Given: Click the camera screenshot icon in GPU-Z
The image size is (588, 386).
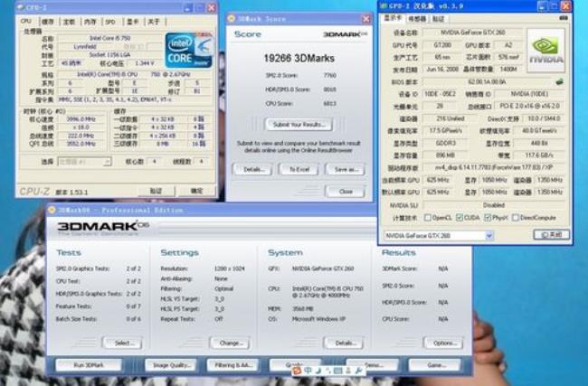Looking at the screenshot, I should click(x=564, y=17).
